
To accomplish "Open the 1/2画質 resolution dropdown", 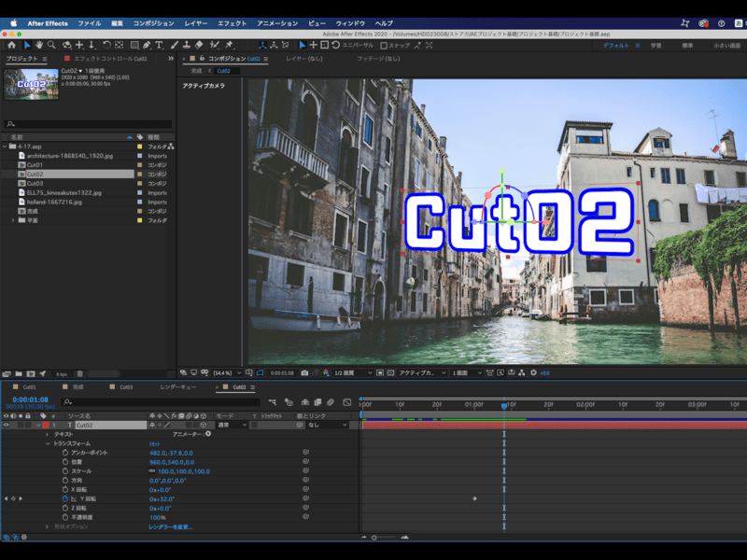I will [x=350, y=372].
